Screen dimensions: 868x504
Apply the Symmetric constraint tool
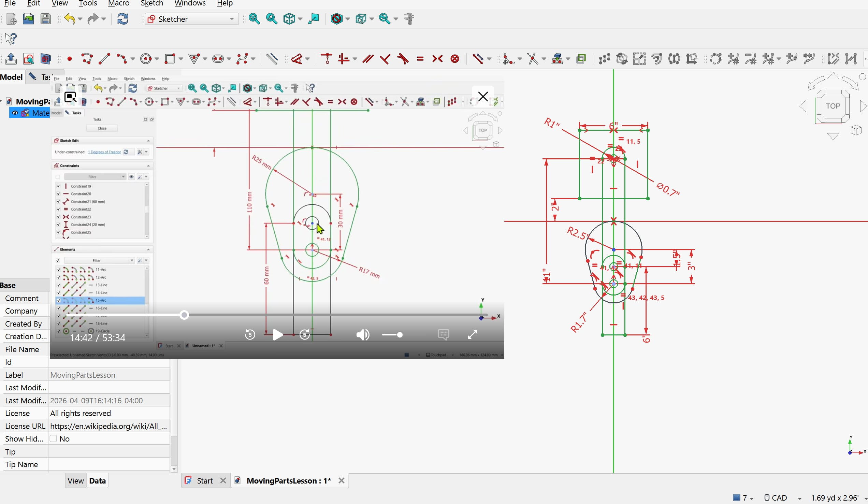[x=437, y=59]
